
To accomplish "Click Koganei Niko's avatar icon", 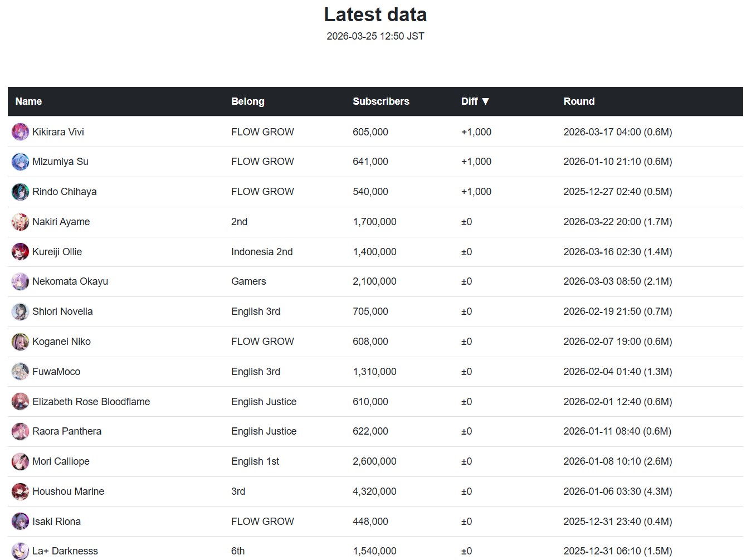I will 20,342.
